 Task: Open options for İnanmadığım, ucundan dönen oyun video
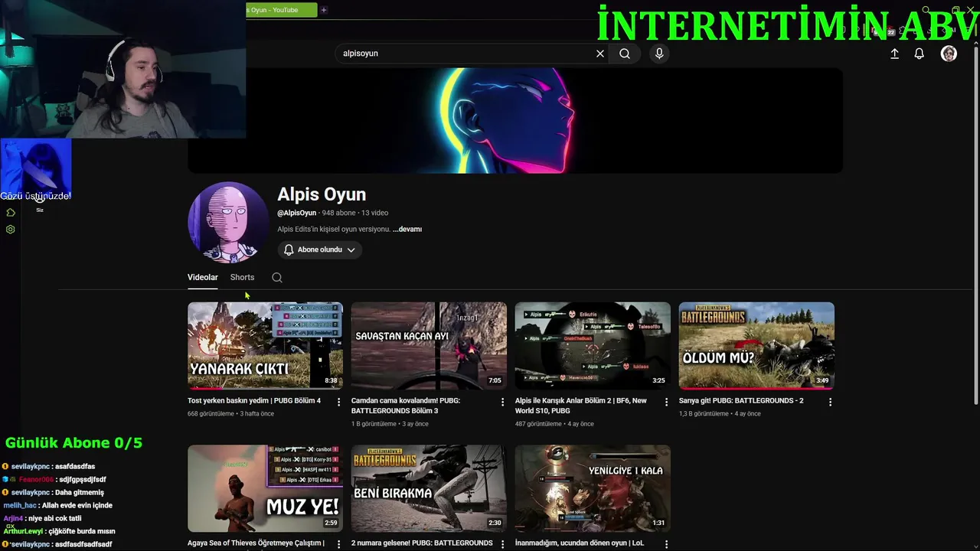click(666, 544)
